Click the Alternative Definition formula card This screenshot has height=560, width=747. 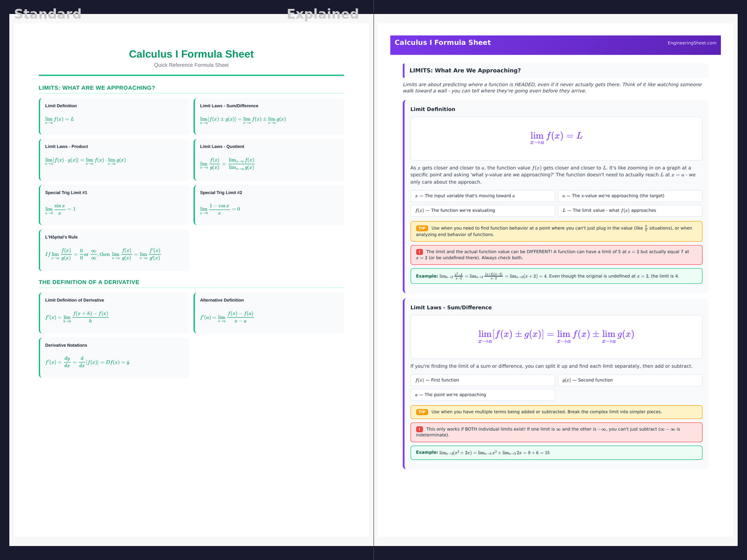tap(269, 313)
